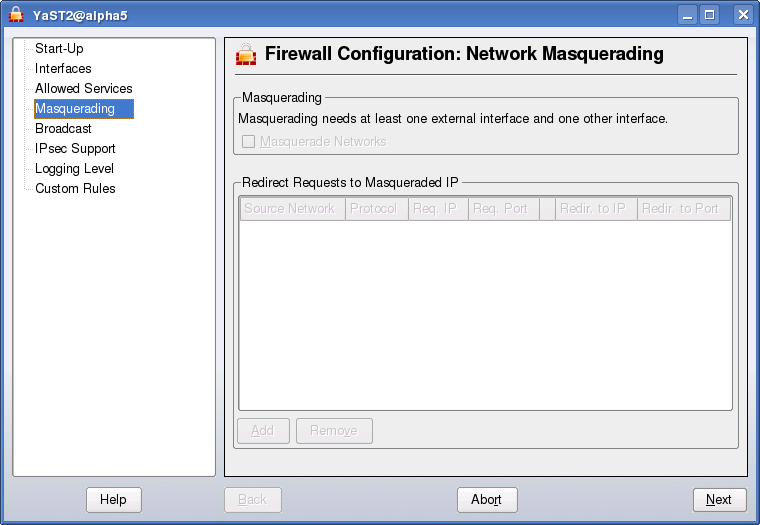Enable the Masquerade Networks checkbox

pos(248,142)
